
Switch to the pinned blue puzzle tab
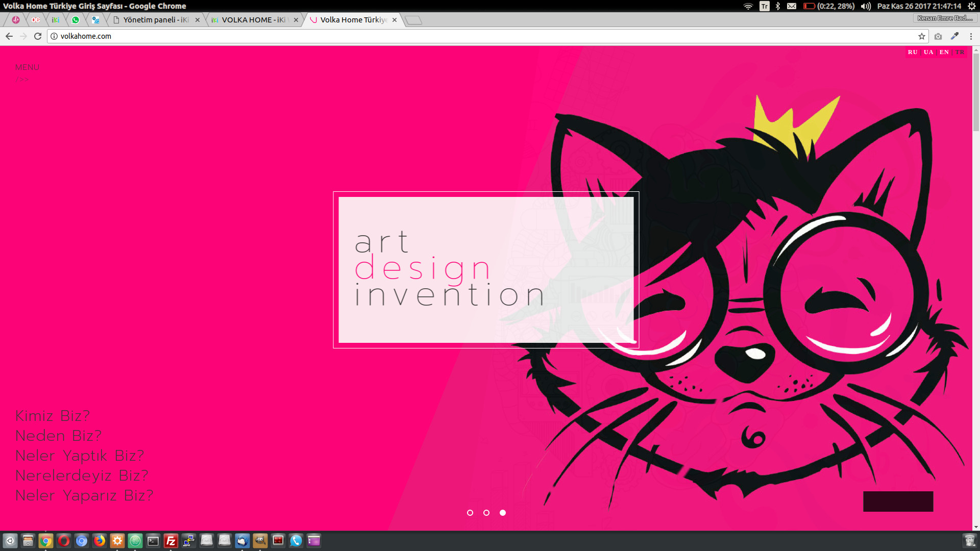[95, 20]
